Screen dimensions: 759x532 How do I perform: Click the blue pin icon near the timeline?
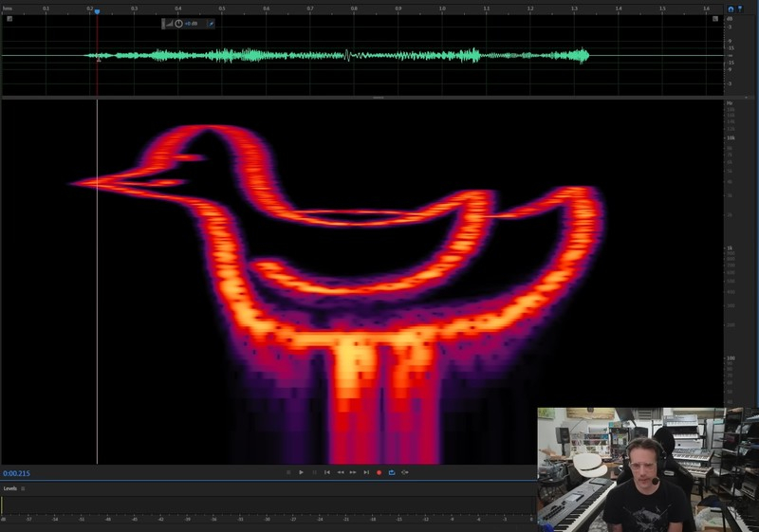tap(740, 9)
